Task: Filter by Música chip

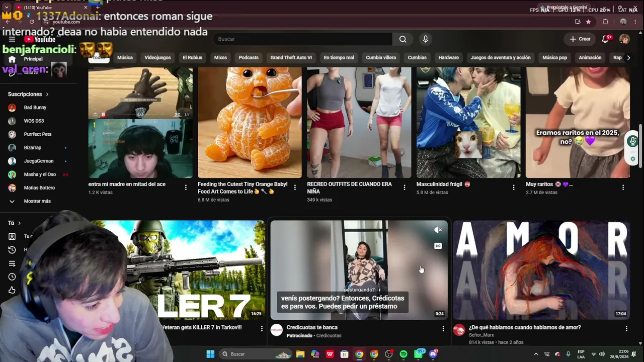Action: 125,58
